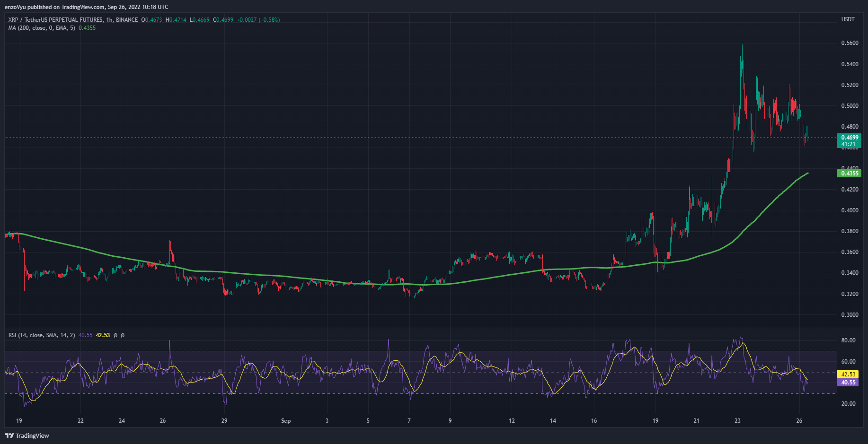
Task: Click the 0.3000 price axis label
Action: pos(850,315)
